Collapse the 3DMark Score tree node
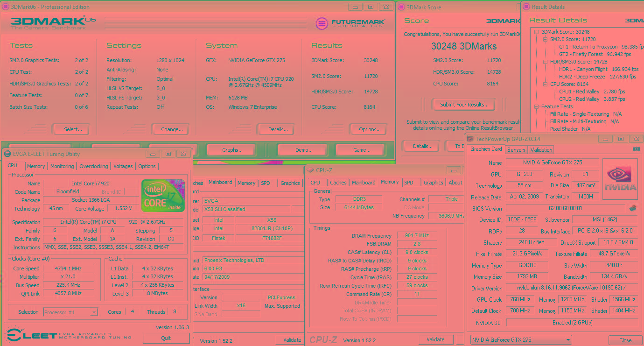The image size is (644, 346). coord(537,32)
